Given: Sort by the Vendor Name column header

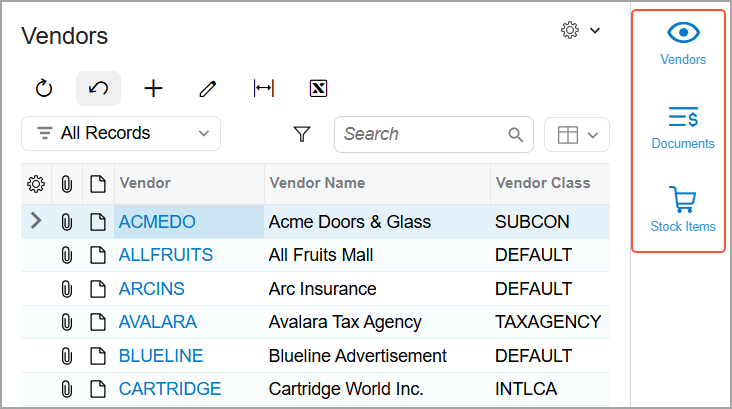Looking at the screenshot, I should coord(317,183).
